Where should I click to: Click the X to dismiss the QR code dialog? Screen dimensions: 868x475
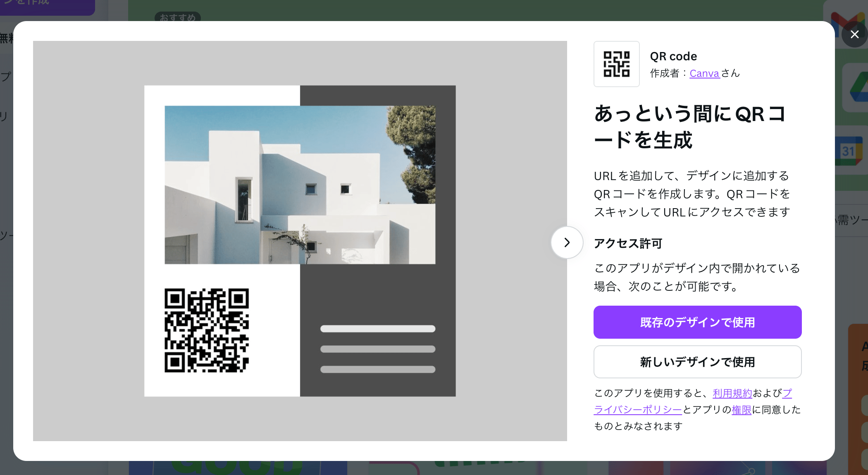[854, 34]
